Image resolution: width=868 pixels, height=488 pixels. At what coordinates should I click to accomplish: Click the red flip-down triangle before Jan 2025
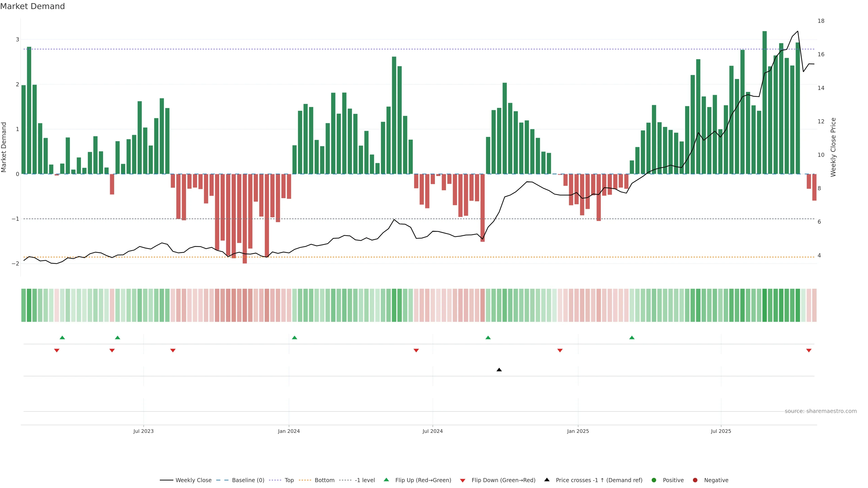coord(560,351)
